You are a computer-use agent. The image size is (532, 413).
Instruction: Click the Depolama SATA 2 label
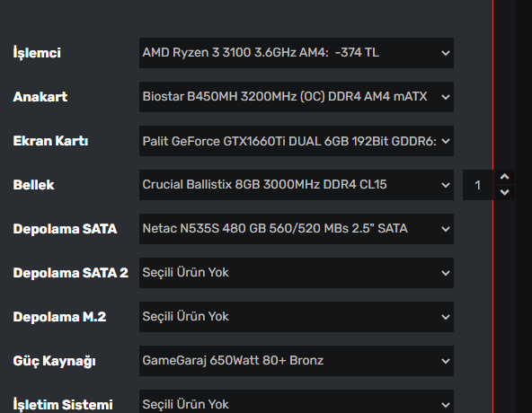(x=71, y=273)
